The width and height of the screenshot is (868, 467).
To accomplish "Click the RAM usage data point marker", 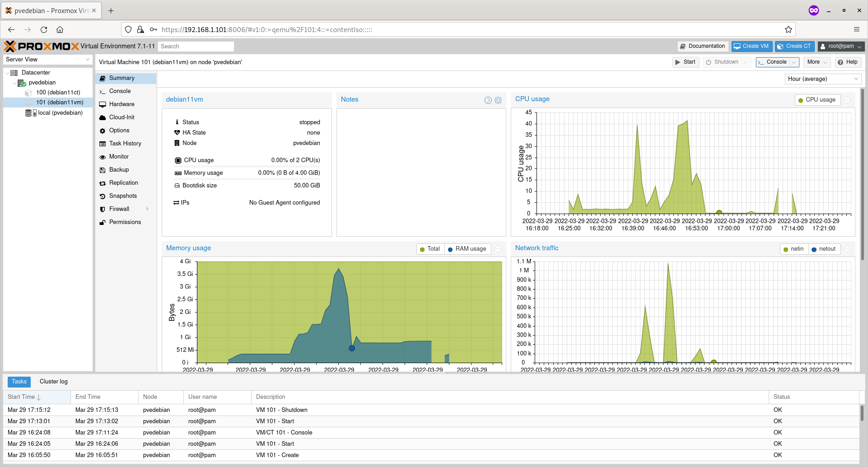I will (x=352, y=348).
